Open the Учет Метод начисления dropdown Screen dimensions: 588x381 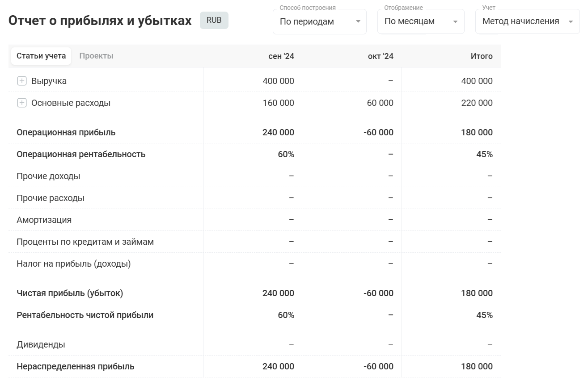click(x=527, y=21)
